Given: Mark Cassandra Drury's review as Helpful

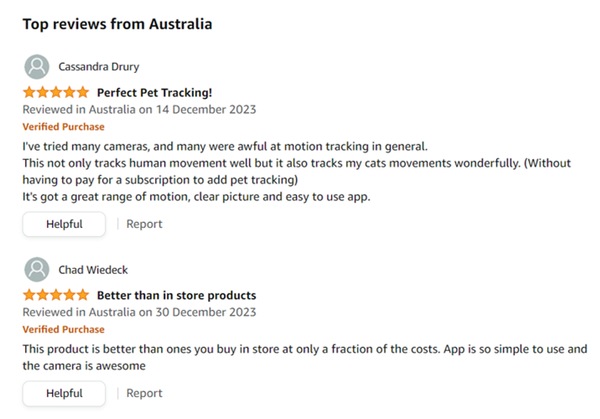Looking at the screenshot, I should click(64, 224).
